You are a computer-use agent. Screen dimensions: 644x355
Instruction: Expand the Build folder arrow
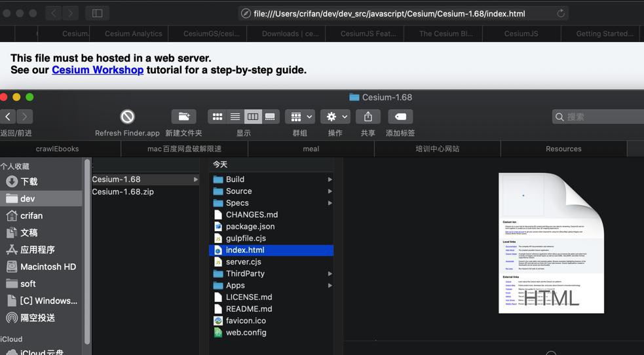[330, 179]
